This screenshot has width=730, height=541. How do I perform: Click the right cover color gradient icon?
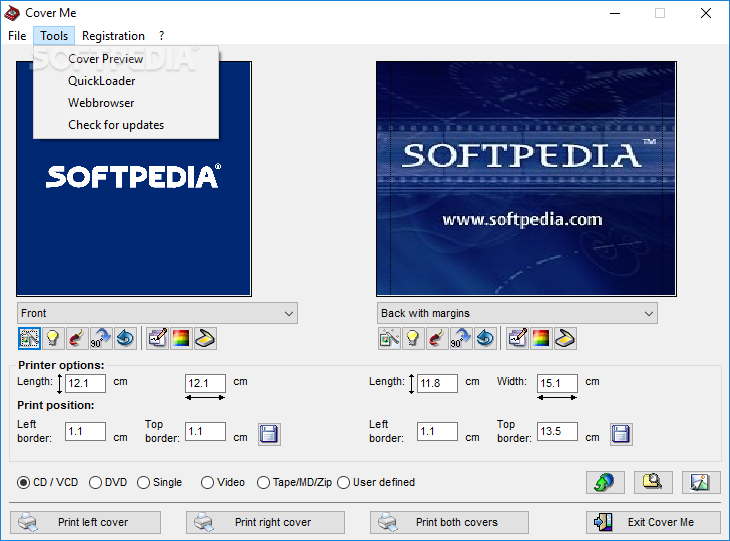[x=541, y=338]
